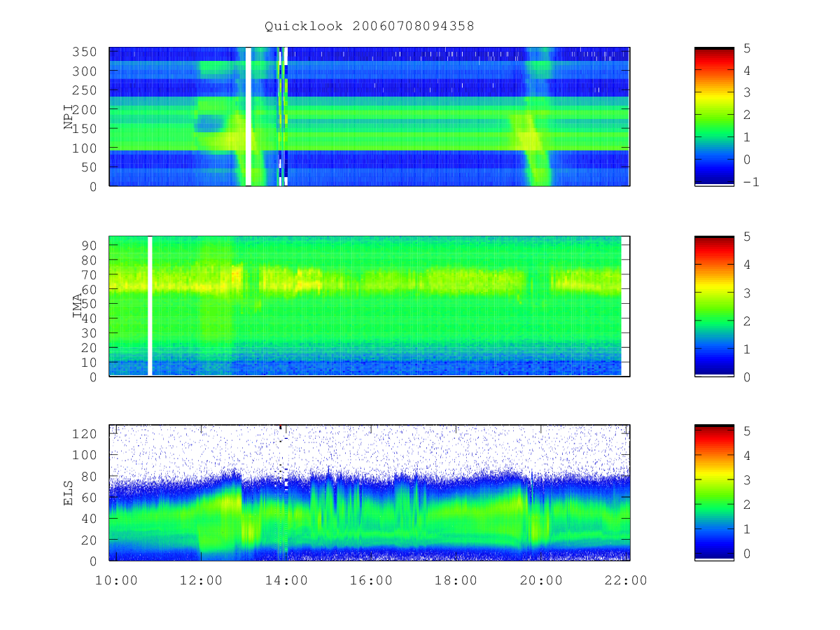Click the 30 tick on IMA axis
This screenshot has width=840, height=630.
[x=90, y=333]
